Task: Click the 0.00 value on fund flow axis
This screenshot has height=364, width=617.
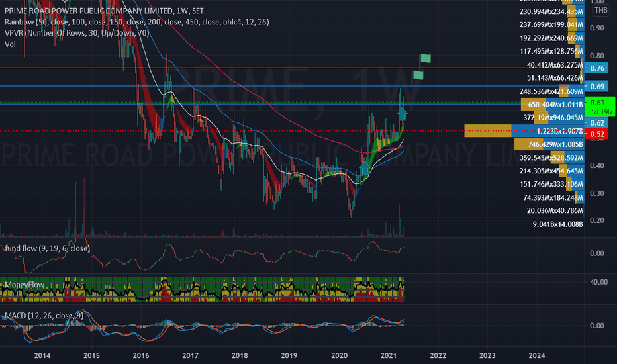Action: point(597,253)
